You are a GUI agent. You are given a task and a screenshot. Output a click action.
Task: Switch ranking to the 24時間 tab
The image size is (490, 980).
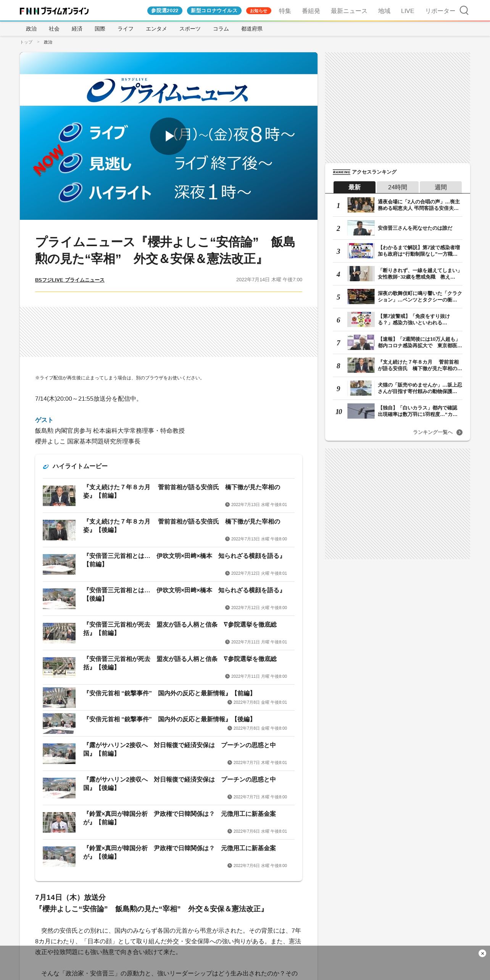tap(398, 187)
